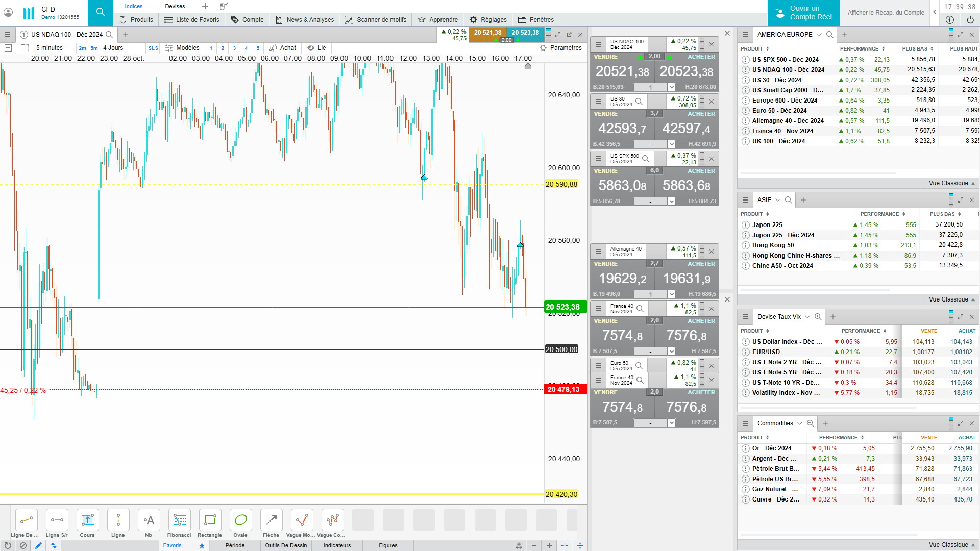This screenshot has height=551, width=980.
Task: Pick the Flèche arrow tool
Action: tap(271, 520)
